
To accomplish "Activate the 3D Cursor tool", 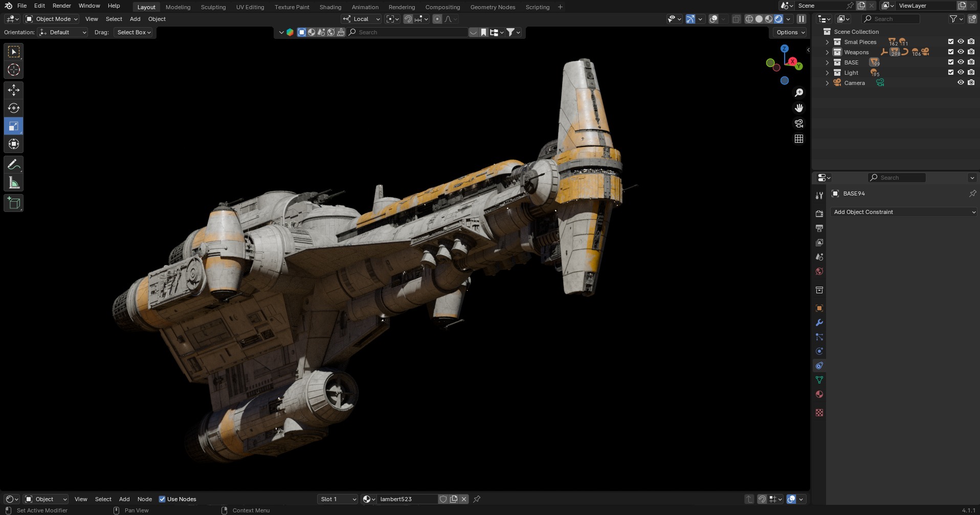I will pyautogui.click(x=14, y=70).
